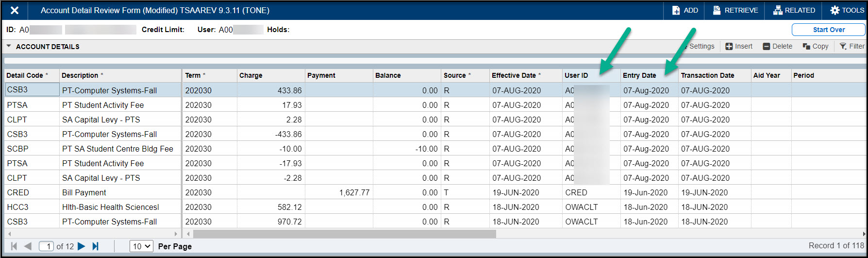Insert a new record row
Viewport: 868px width, 258px height.
coord(739,46)
